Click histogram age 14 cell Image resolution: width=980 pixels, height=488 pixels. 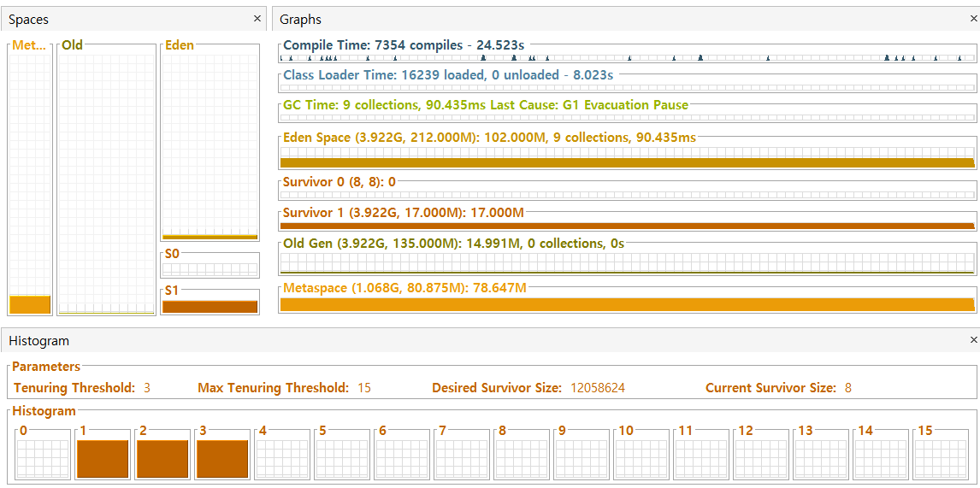click(883, 458)
